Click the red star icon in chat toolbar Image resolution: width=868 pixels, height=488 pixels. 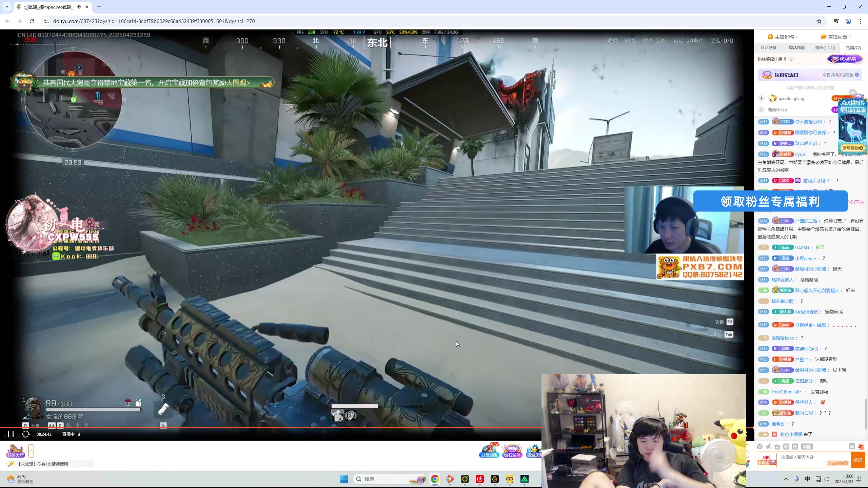861,447
